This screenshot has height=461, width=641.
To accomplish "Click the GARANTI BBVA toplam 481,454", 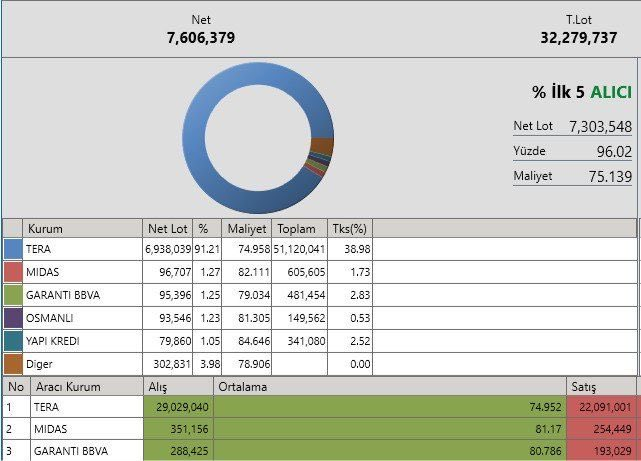I will tap(306, 295).
